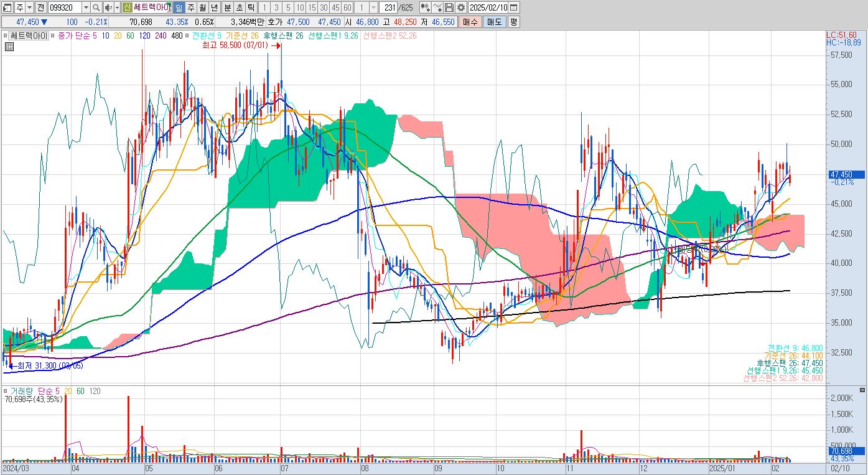Toggle the 일 daily period button
The image size is (868, 475).
point(179,7)
